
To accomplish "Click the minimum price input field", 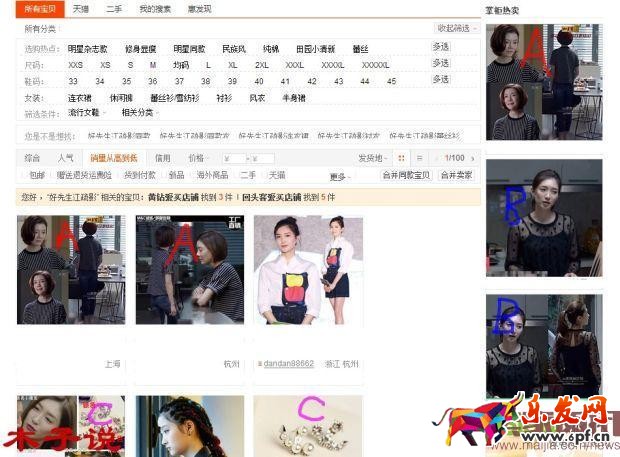I will (234, 159).
